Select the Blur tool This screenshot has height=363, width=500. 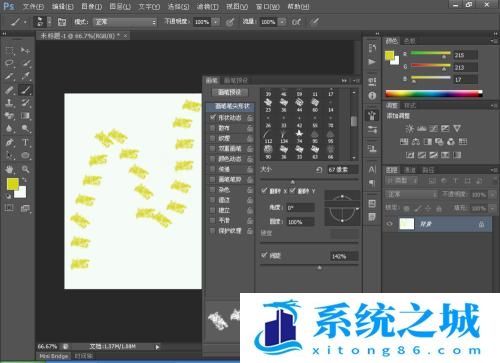tap(10, 129)
